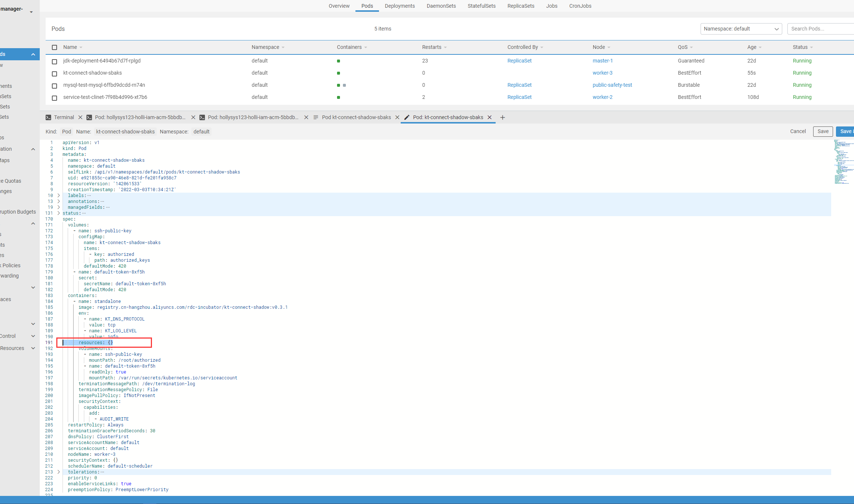Click the green container status dot for jdk-deployment pod

point(339,61)
